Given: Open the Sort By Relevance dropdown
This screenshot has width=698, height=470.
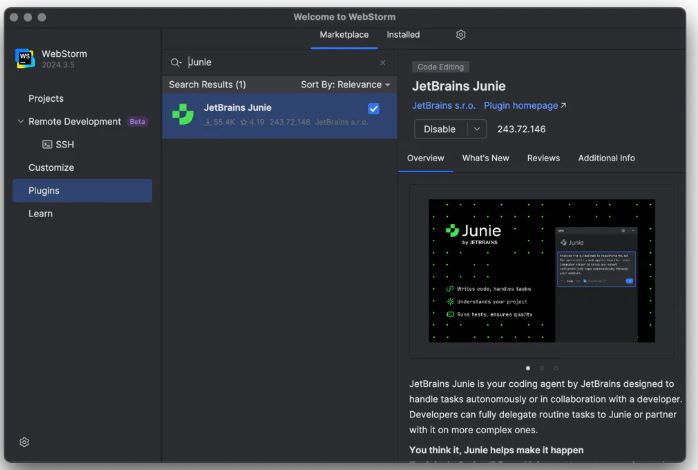Looking at the screenshot, I should click(x=345, y=85).
